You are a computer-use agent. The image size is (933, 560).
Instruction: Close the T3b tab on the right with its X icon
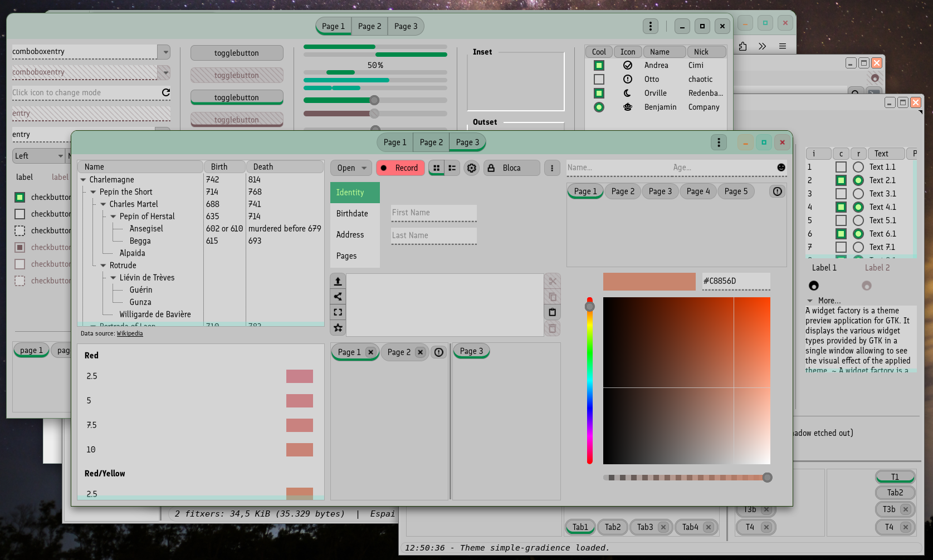[905, 509]
